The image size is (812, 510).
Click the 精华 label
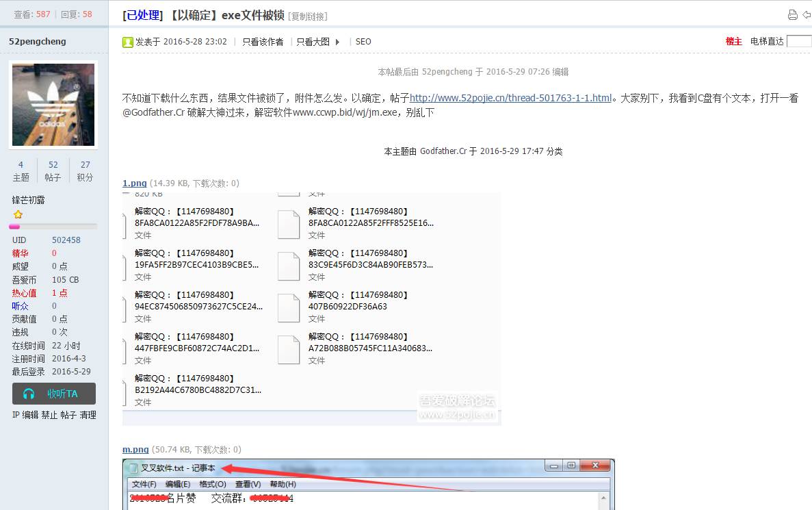21,253
